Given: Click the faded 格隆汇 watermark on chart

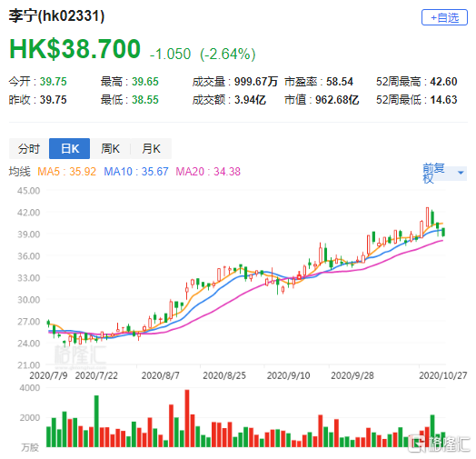Looking at the screenshot, I should (80, 355).
